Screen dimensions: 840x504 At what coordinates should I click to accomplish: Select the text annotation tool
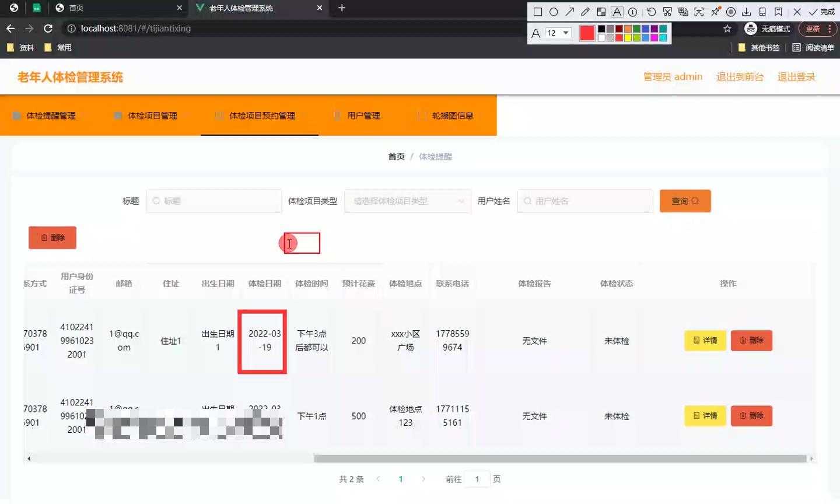pyautogui.click(x=617, y=12)
